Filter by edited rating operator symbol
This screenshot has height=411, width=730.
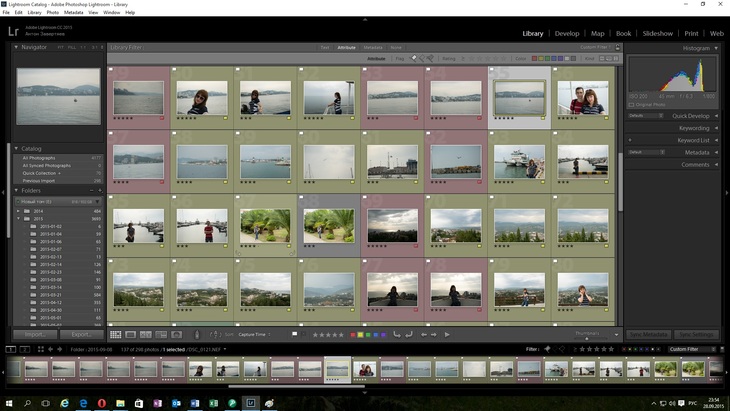point(575,349)
